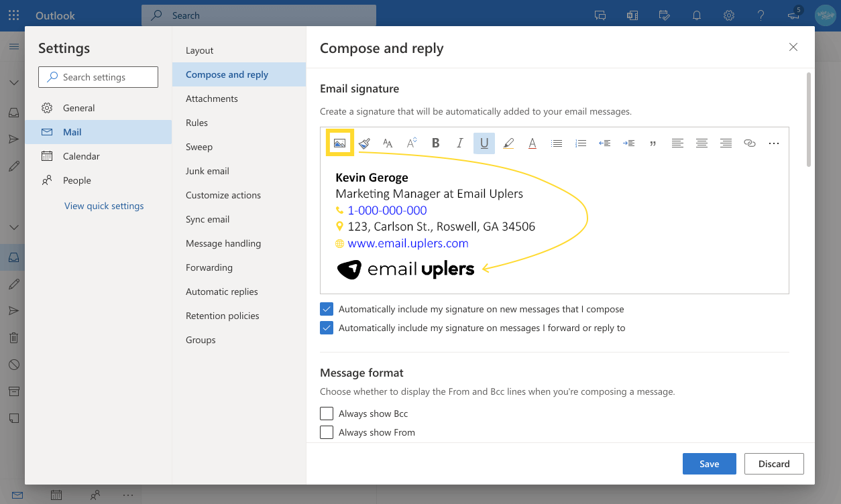Open the Junk email settings
This screenshot has width=841, height=504.
[x=207, y=171]
